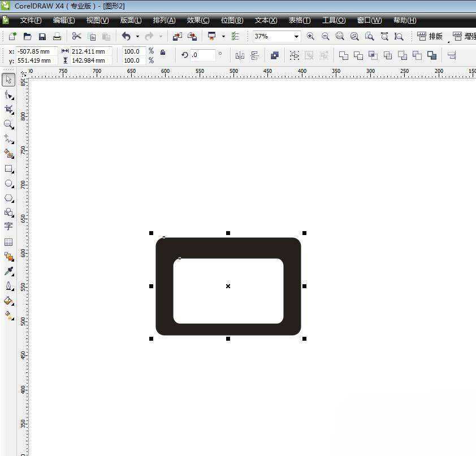Click the Mirror horizontally button
The height and width of the screenshot is (456, 476).
(x=240, y=55)
